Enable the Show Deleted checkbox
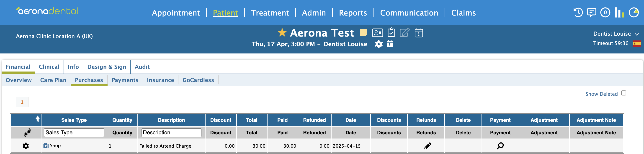Image resolution: width=644 pixels, height=154 pixels. coord(623,93)
